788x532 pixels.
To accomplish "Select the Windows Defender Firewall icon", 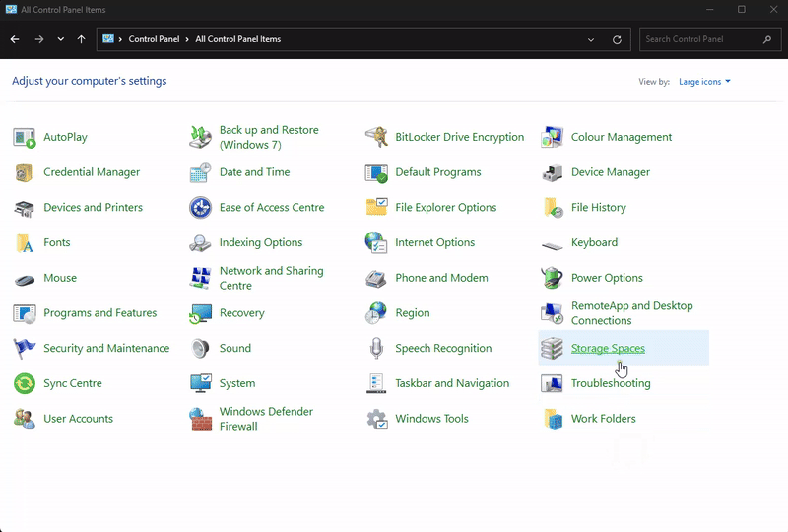I will click(x=201, y=419).
